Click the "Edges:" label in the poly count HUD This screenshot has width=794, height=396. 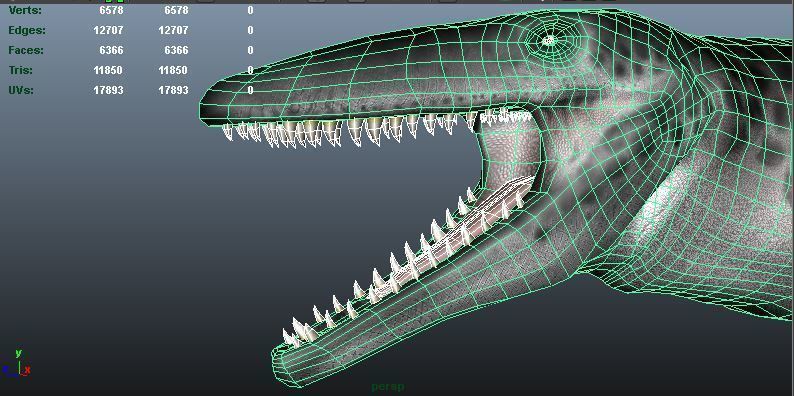[x=27, y=30]
